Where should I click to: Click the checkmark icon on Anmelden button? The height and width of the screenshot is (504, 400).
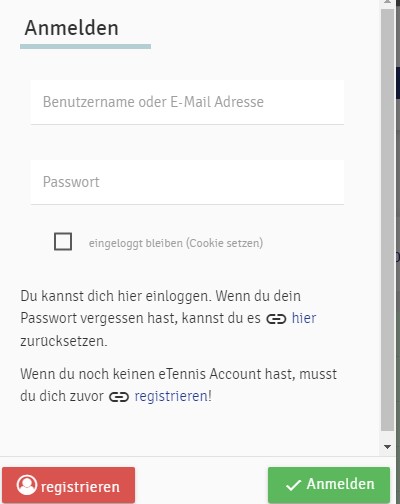[293, 485]
